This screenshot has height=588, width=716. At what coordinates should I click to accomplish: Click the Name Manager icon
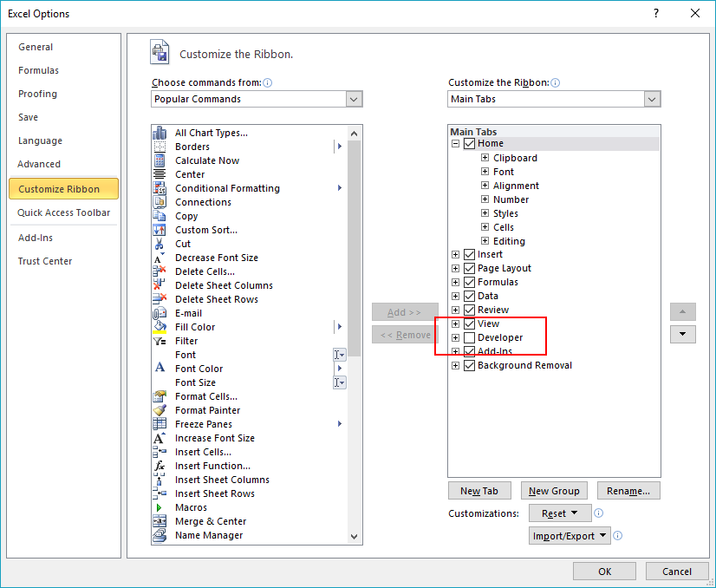click(x=159, y=535)
